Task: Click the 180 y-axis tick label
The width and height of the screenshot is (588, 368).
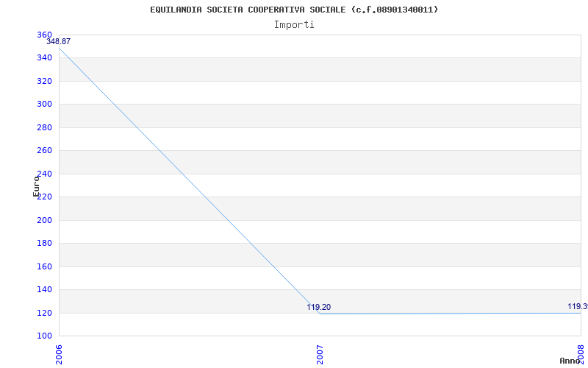Action: [x=44, y=244]
